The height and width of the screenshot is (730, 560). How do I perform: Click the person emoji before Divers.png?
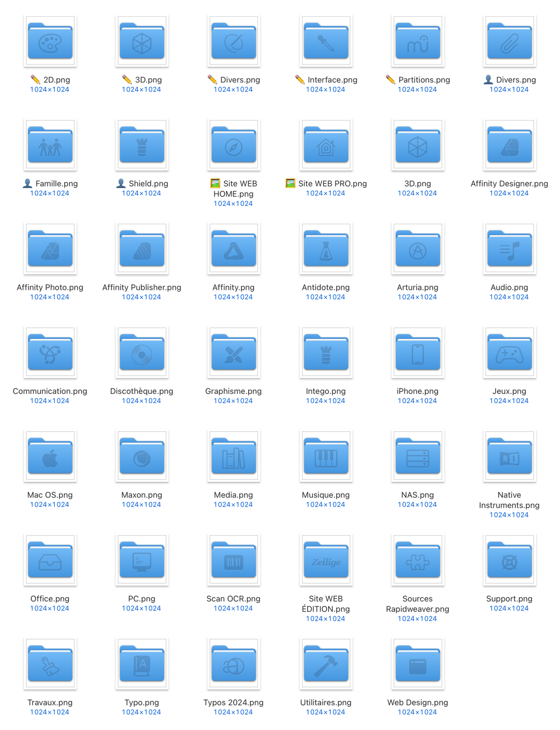click(488, 80)
